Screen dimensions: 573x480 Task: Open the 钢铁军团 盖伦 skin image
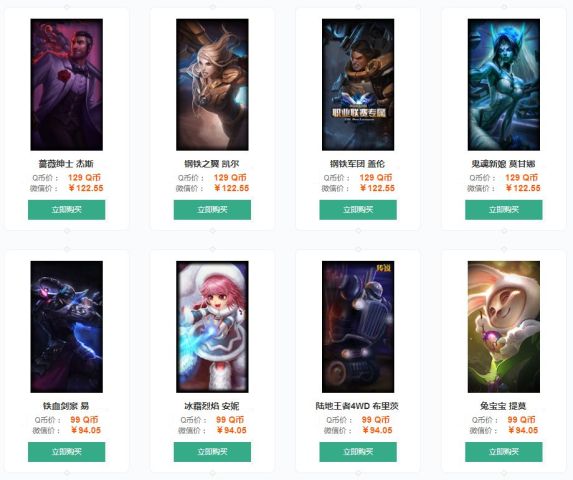click(358, 84)
